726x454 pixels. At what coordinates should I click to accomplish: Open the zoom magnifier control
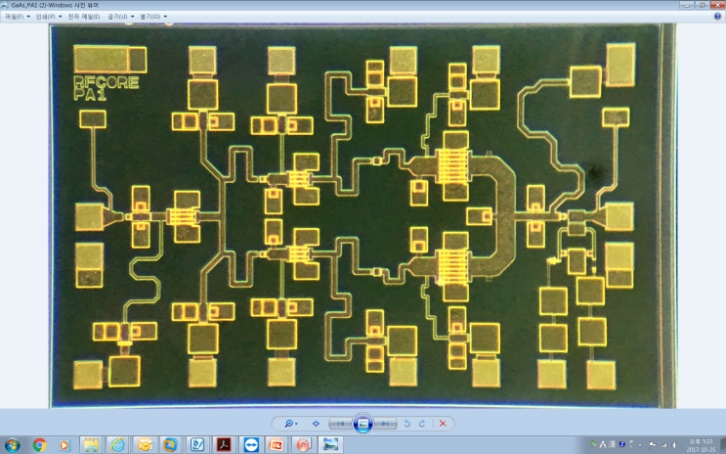tap(290, 423)
